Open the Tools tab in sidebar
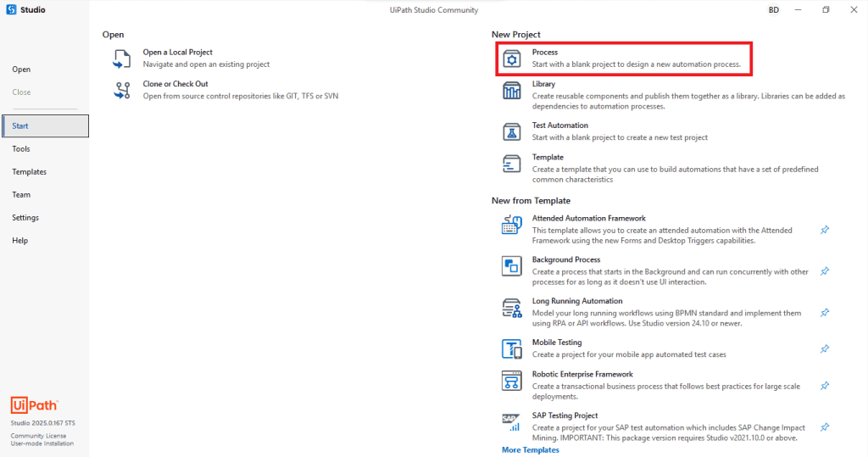The height and width of the screenshot is (457, 868). tap(21, 149)
